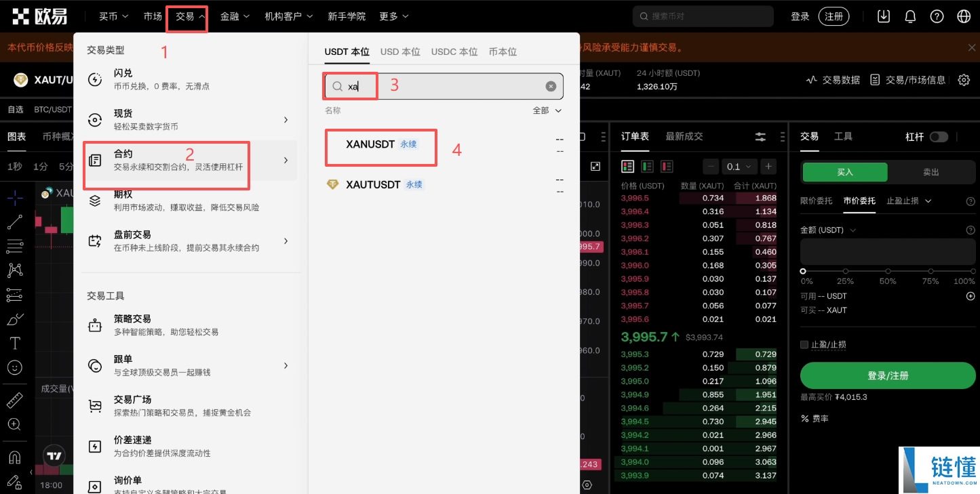Clear the xa search field with X icon
980x494 pixels.
[551, 86]
